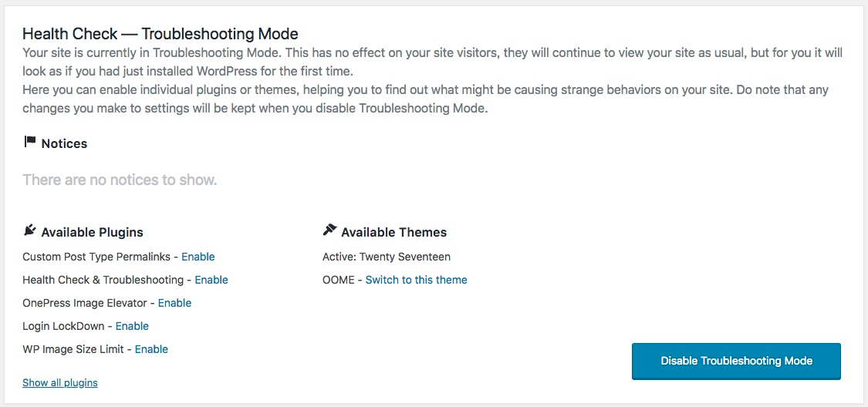868x407 pixels.
Task: Click the 'There are no notices to show' message
Action: (120, 180)
